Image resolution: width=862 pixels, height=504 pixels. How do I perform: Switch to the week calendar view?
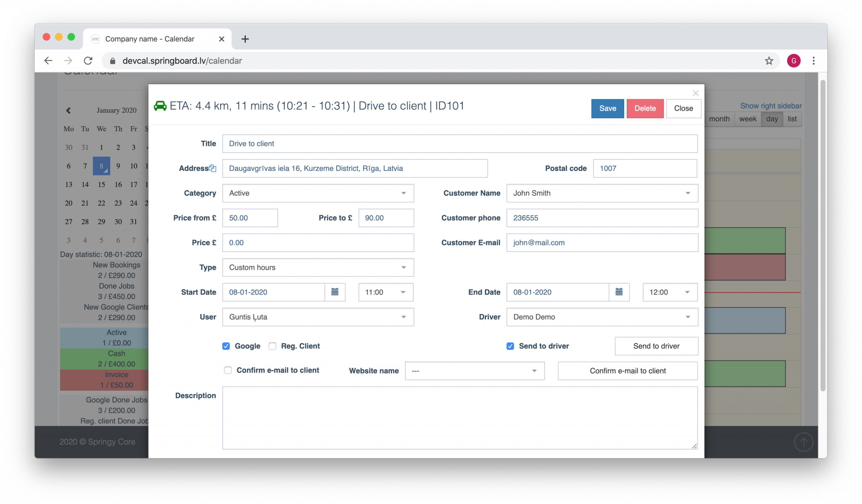(x=748, y=119)
